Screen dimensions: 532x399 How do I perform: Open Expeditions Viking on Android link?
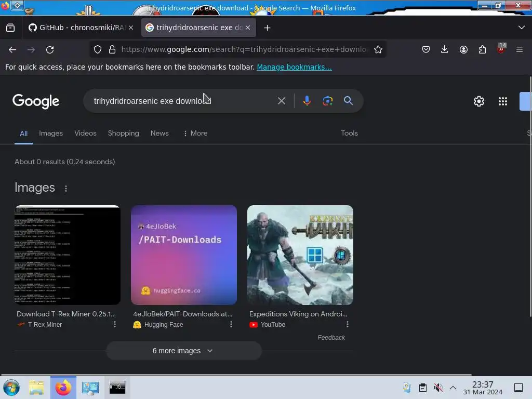(298, 314)
